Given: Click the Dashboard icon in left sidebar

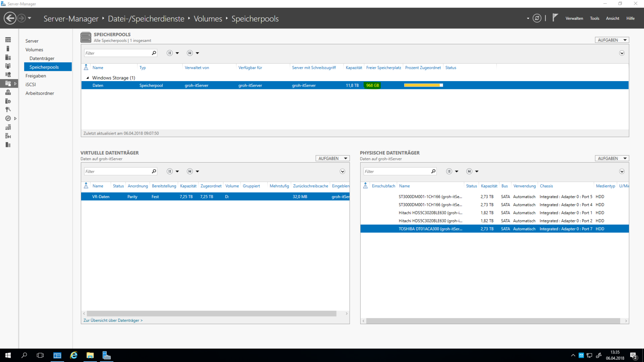Looking at the screenshot, I should [8, 40].
